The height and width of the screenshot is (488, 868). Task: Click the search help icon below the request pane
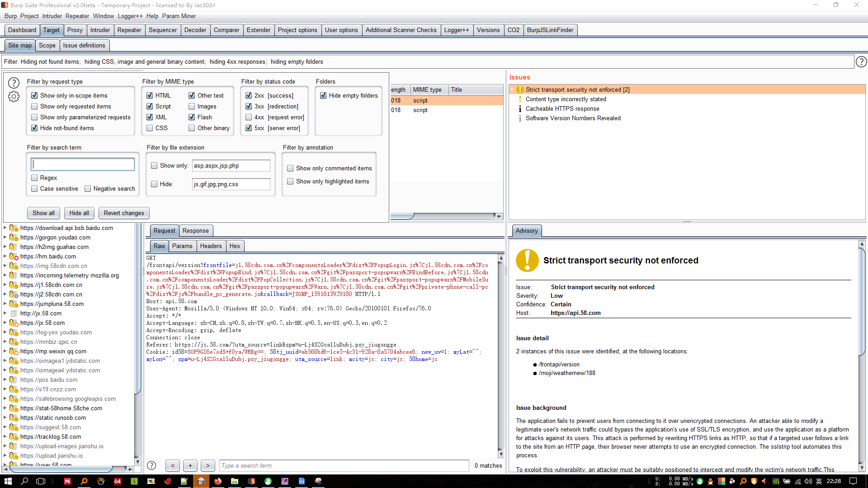[x=152, y=465]
